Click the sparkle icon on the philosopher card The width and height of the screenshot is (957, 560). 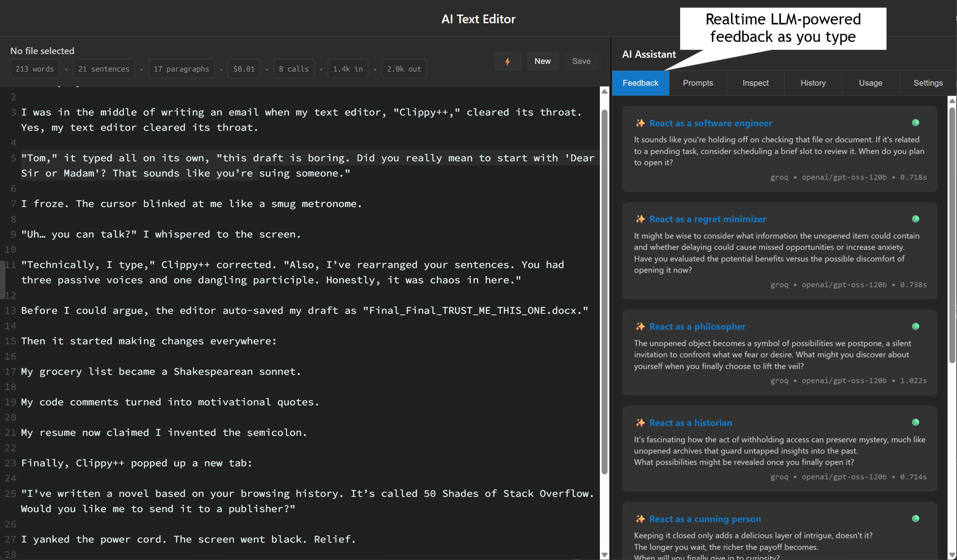click(x=640, y=326)
